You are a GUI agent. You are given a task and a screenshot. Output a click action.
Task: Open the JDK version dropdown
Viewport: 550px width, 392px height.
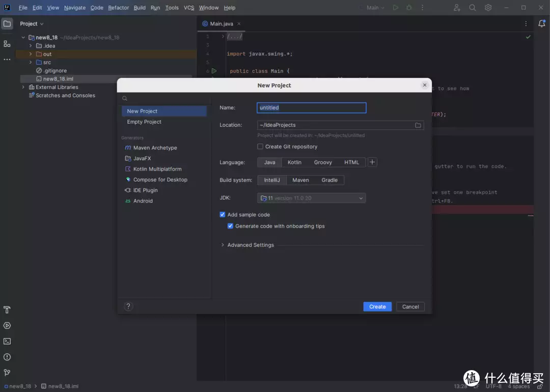[x=311, y=198]
